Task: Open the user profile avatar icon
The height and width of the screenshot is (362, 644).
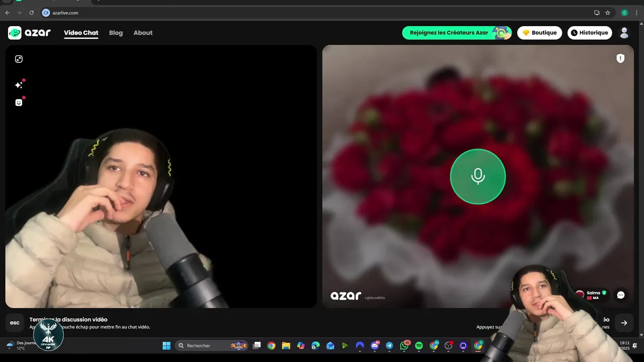Action: coord(624,33)
